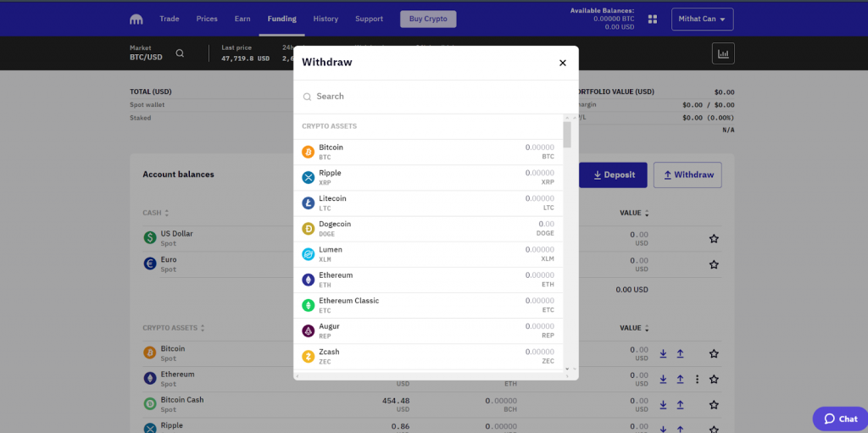Open the Kraken logo home link
Viewport: 868px width, 433px height.
click(136, 19)
